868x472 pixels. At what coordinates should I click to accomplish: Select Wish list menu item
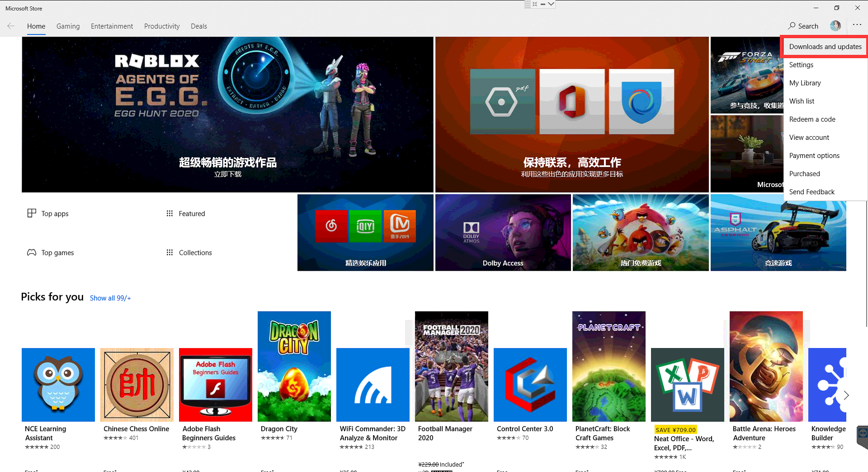[825, 101]
